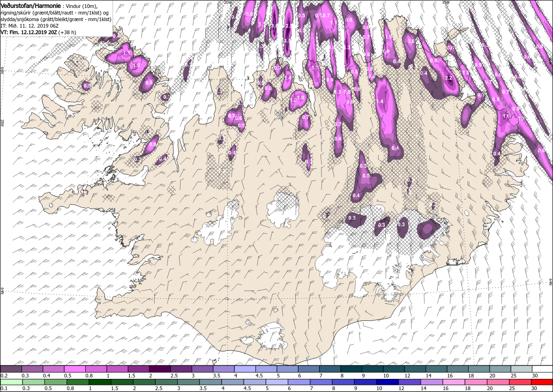Screen dimensions: 553x392
Task: Select upper snow scale swatch labeled 12
Action: tap(415, 369)
